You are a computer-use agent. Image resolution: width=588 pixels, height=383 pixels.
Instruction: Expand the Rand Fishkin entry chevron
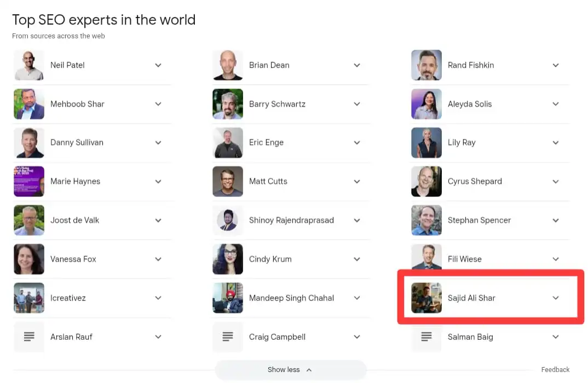point(556,65)
